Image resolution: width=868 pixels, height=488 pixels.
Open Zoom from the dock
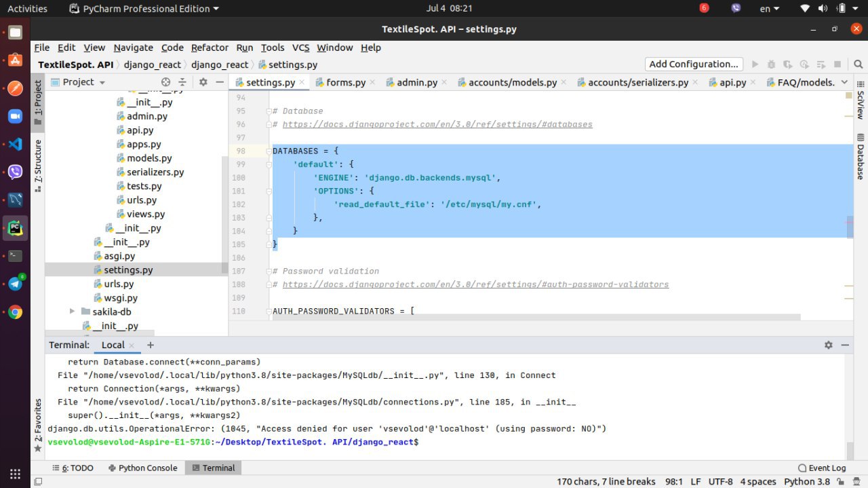coord(15,116)
